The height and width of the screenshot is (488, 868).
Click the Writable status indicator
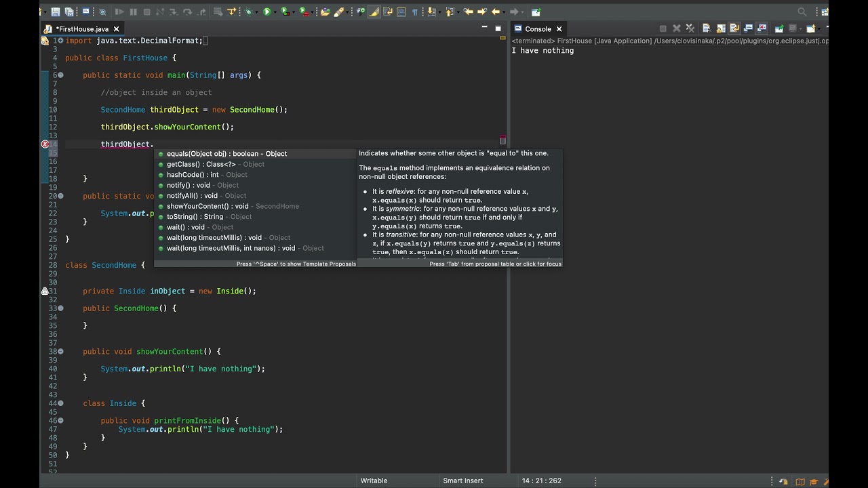coord(374,481)
